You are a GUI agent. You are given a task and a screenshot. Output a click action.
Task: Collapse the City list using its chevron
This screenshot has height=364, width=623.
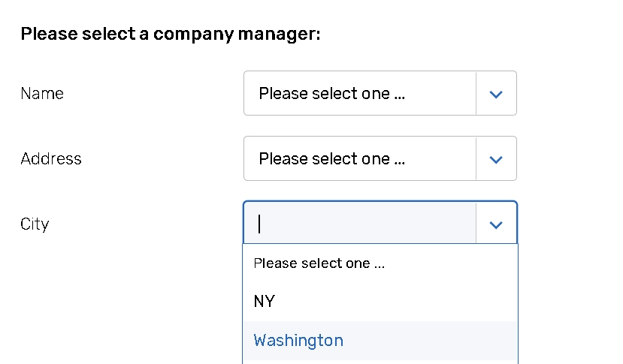pos(496,224)
